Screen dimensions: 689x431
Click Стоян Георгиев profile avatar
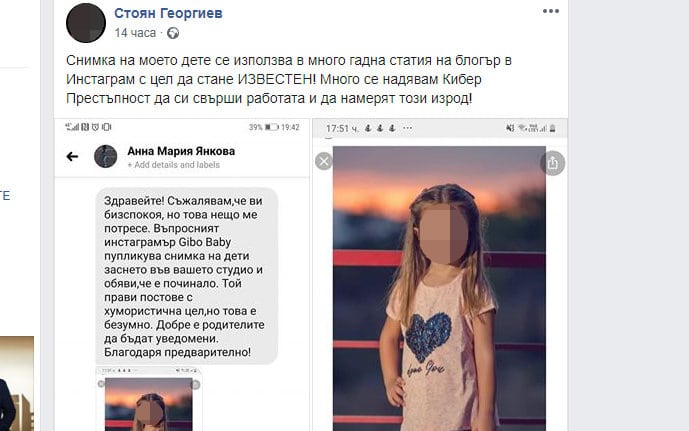point(86,23)
